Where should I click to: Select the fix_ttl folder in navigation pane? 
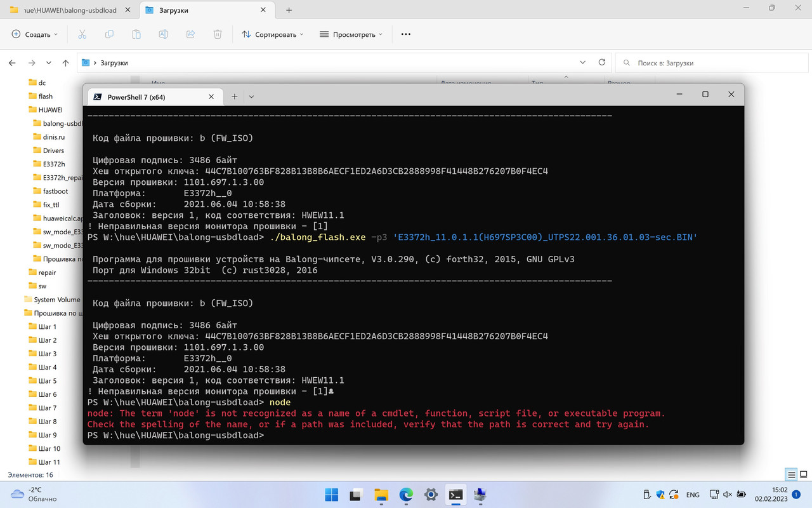pos(46,204)
